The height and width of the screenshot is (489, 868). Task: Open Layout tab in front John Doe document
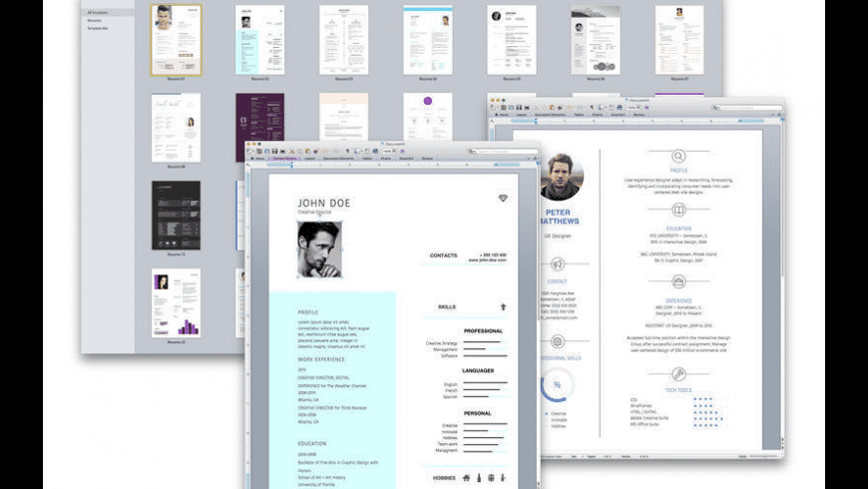[310, 159]
